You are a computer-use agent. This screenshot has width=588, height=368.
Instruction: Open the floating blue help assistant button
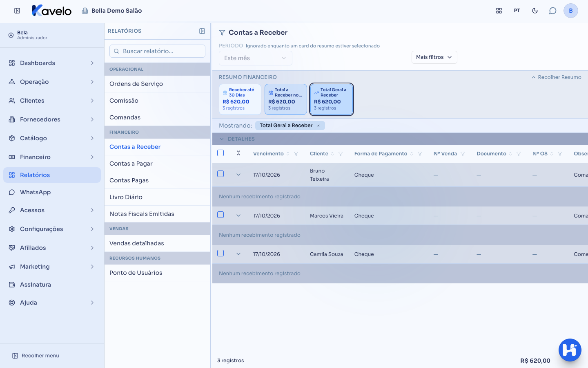click(x=570, y=350)
